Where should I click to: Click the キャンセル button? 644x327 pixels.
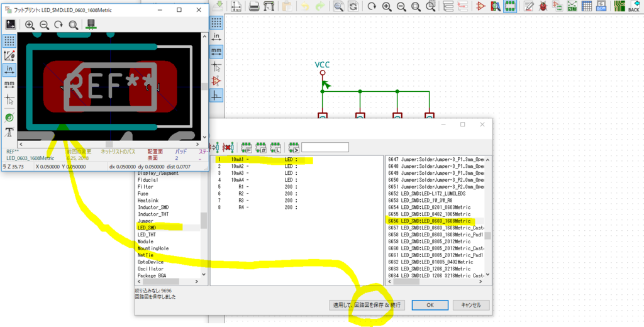471,305
